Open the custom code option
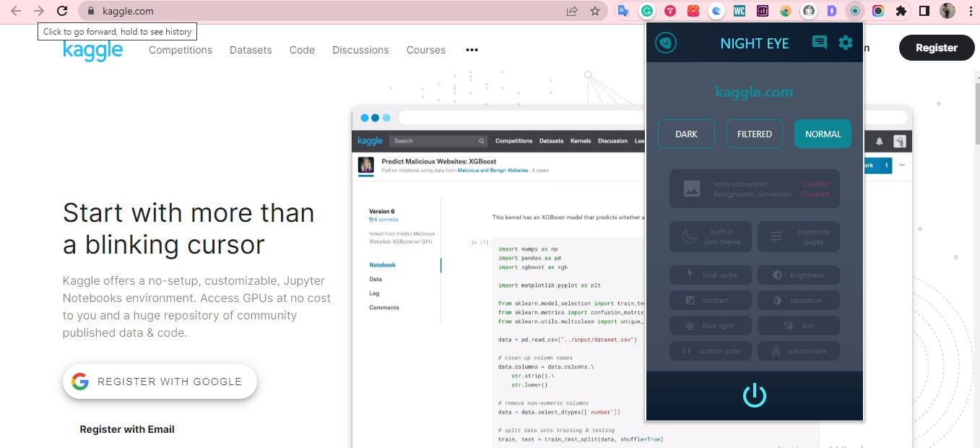The image size is (980, 448). (x=711, y=351)
